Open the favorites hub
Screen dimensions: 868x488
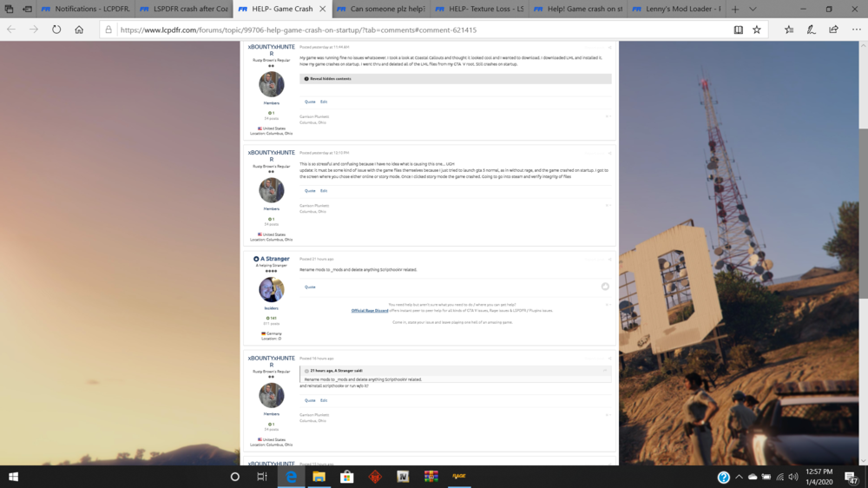[789, 30]
